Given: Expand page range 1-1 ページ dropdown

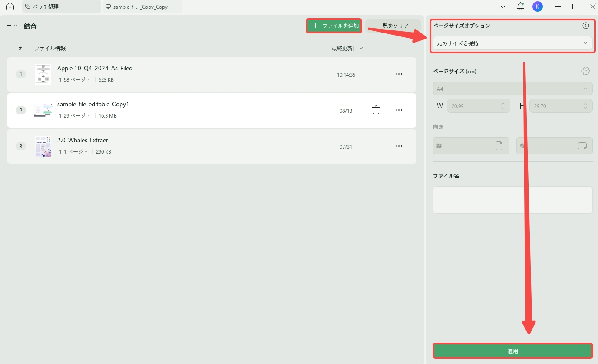Looking at the screenshot, I should pos(73,151).
